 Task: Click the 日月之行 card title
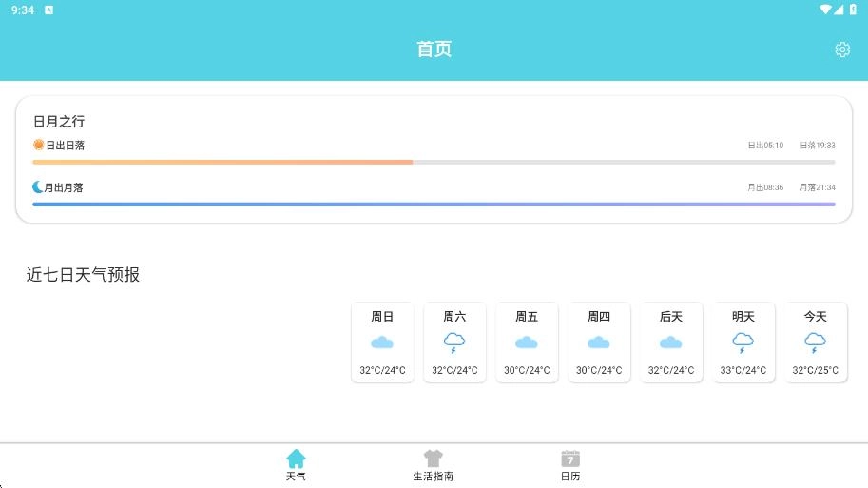pos(59,121)
